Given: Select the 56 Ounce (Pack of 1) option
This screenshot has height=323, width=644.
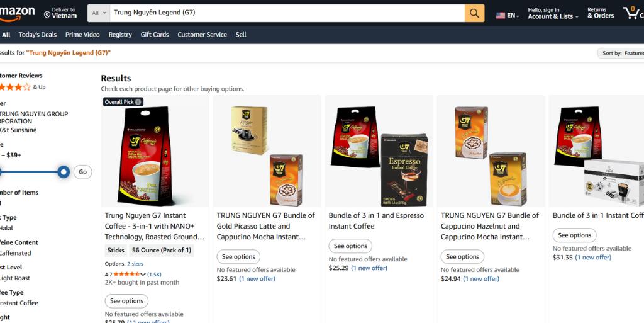Looking at the screenshot, I should (162, 250).
